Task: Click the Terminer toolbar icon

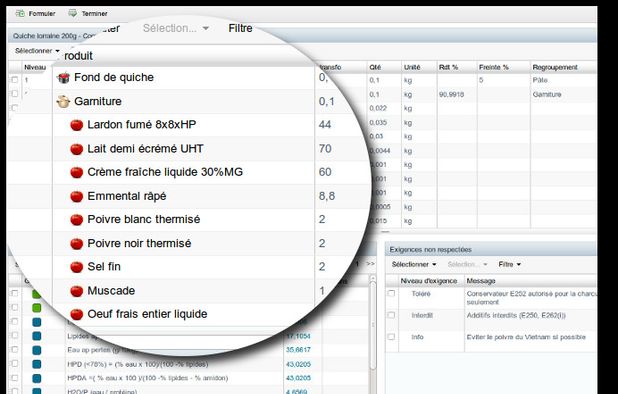Action: click(x=73, y=13)
